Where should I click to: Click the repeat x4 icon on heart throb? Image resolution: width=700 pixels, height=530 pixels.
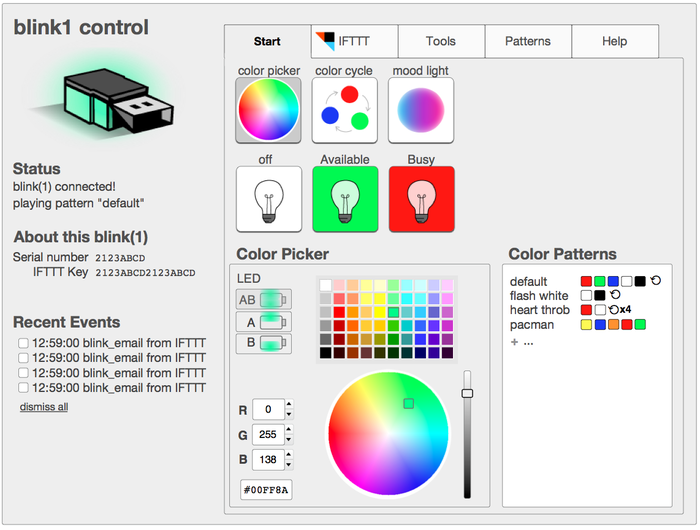tap(620, 309)
